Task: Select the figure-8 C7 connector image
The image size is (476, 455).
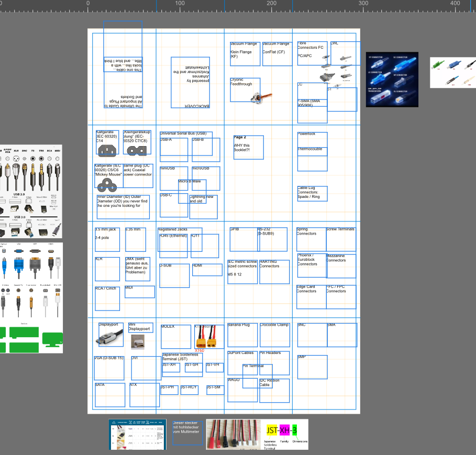Action: [x=137, y=151]
